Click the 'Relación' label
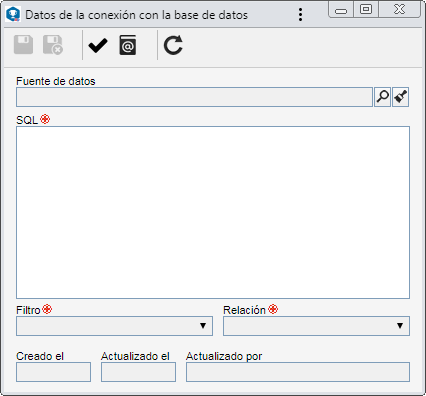The height and width of the screenshot is (396, 426). (x=244, y=310)
